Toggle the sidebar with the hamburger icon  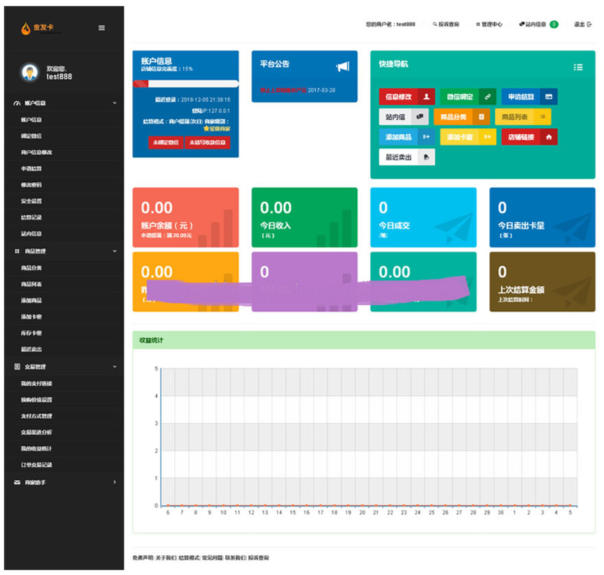point(101,28)
